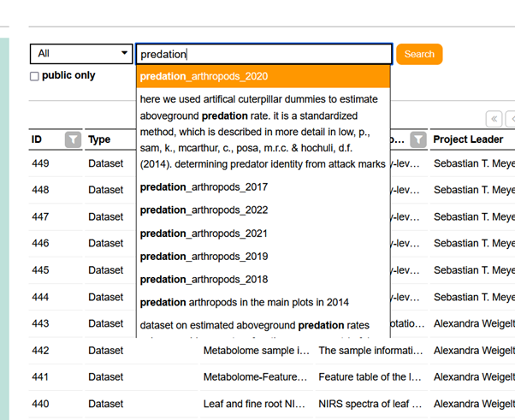Open the ID column filter icon
This screenshot has width=515, height=420.
(x=73, y=140)
